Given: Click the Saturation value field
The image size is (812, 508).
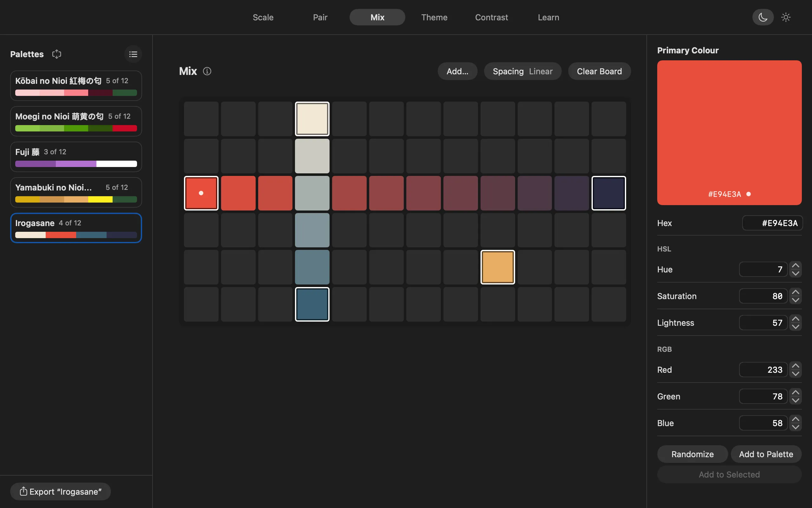Looking at the screenshot, I should click(763, 296).
